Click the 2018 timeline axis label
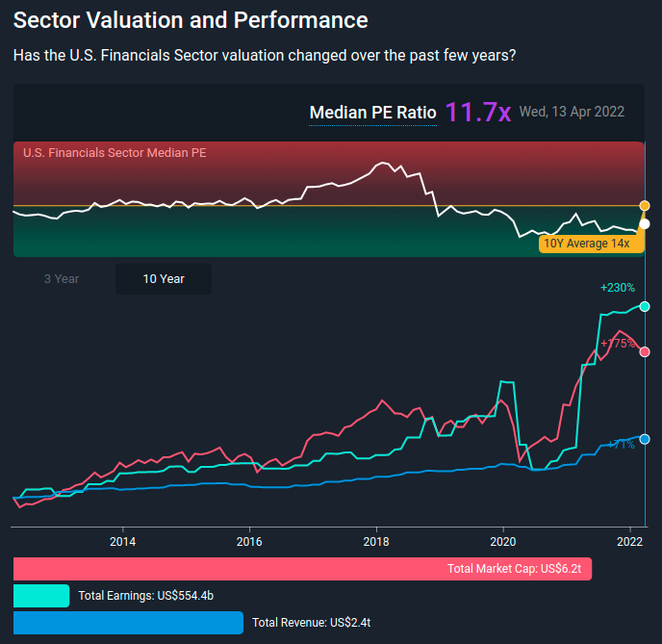The height and width of the screenshot is (644, 662). pyautogui.click(x=376, y=542)
